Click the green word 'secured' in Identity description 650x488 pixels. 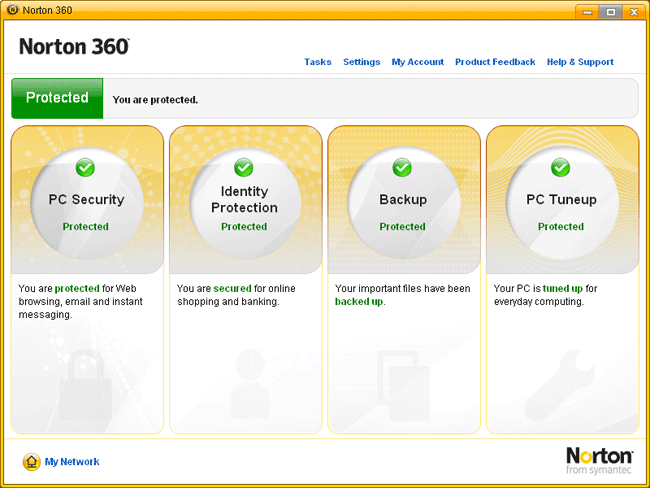233,288
